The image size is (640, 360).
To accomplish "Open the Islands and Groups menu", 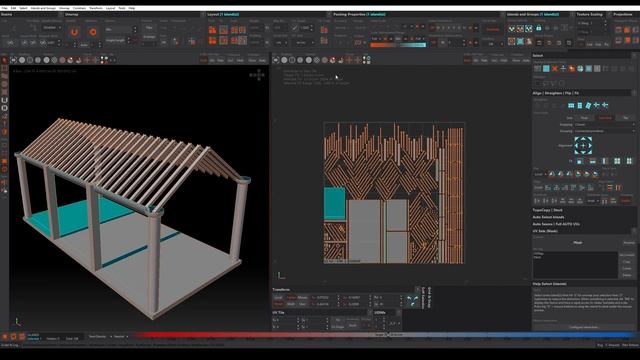I will (x=43, y=8).
